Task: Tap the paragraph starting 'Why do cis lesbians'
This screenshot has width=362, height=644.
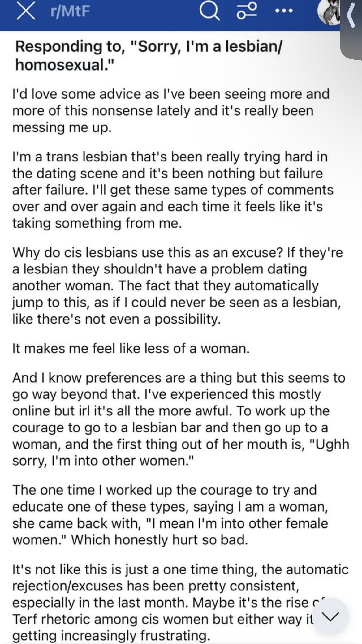Action: pyautogui.click(x=178, y=286)
